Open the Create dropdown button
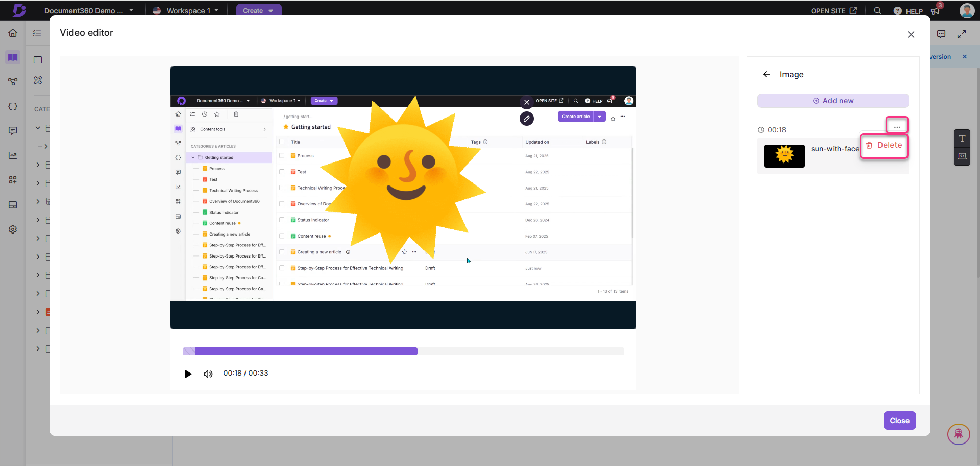 pyautogui.click(x=258, y=10)
